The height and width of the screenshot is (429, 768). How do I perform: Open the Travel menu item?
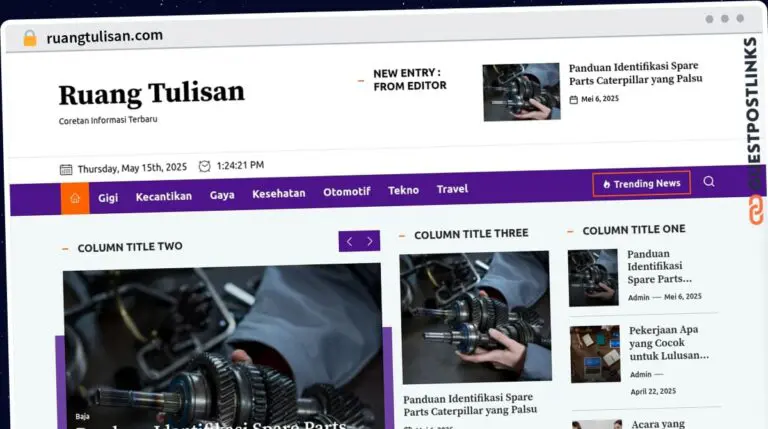pos(452,189)
